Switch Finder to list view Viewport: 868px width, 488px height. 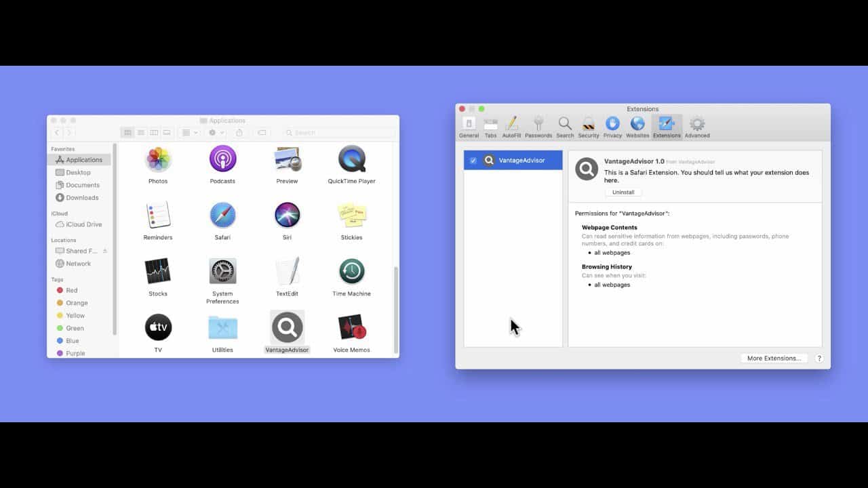tap(140, 133)
